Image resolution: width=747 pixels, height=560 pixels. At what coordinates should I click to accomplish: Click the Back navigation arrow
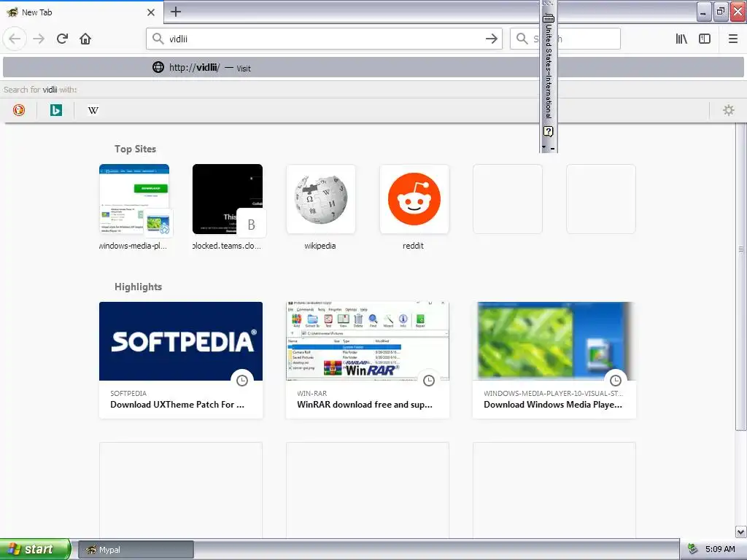(x=15, y=39)
